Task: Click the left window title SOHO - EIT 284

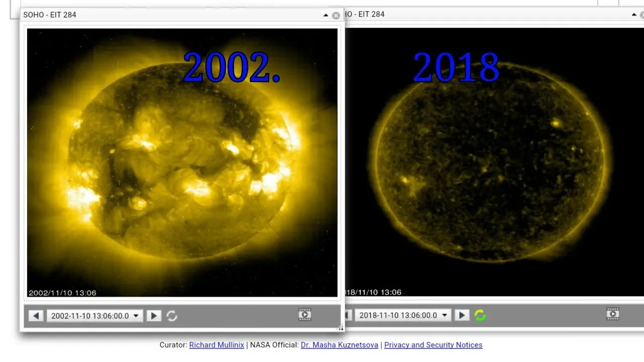Action: [x=50, y=15]
